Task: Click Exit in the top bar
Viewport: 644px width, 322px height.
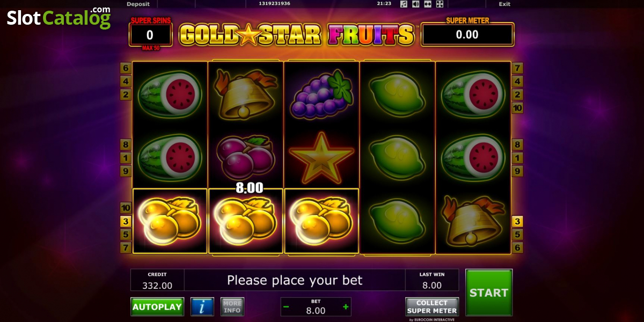Action: [504, 4]
